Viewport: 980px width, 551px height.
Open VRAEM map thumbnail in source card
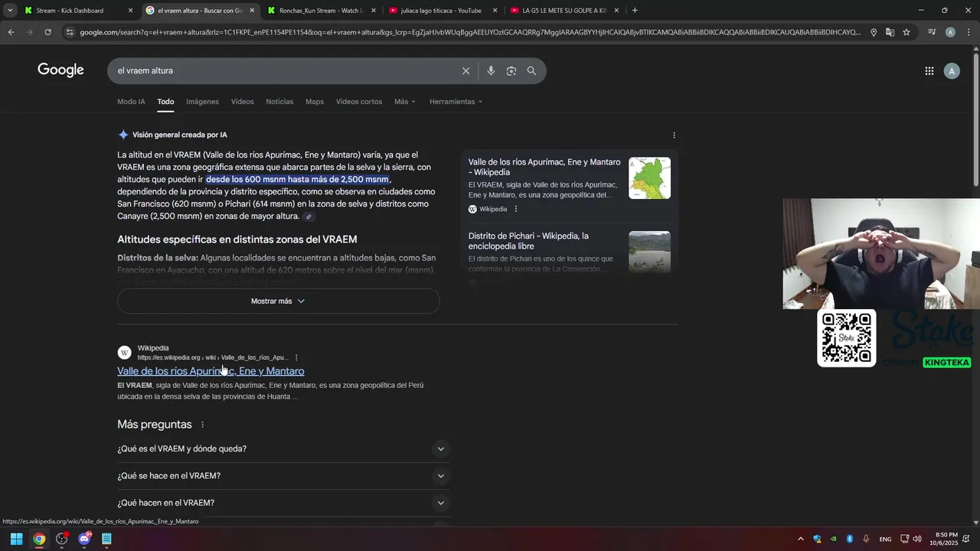coord(649,178)
